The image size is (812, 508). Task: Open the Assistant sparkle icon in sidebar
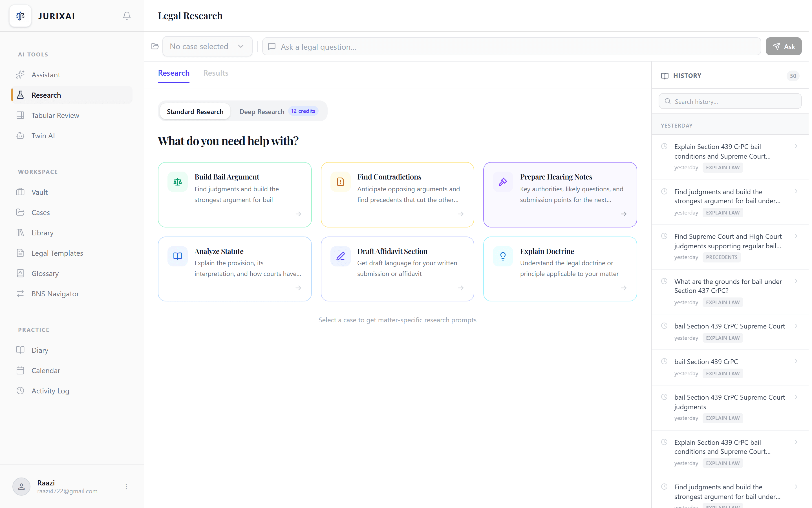(x=21, y=75)
